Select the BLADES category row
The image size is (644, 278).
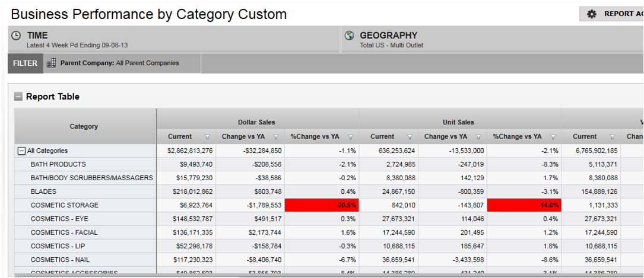[44, 191]
